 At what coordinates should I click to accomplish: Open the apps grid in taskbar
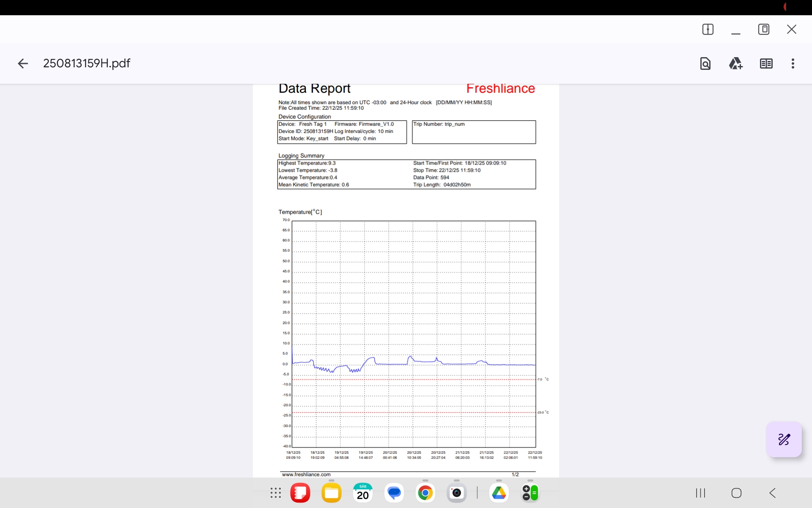pos(276,493)
